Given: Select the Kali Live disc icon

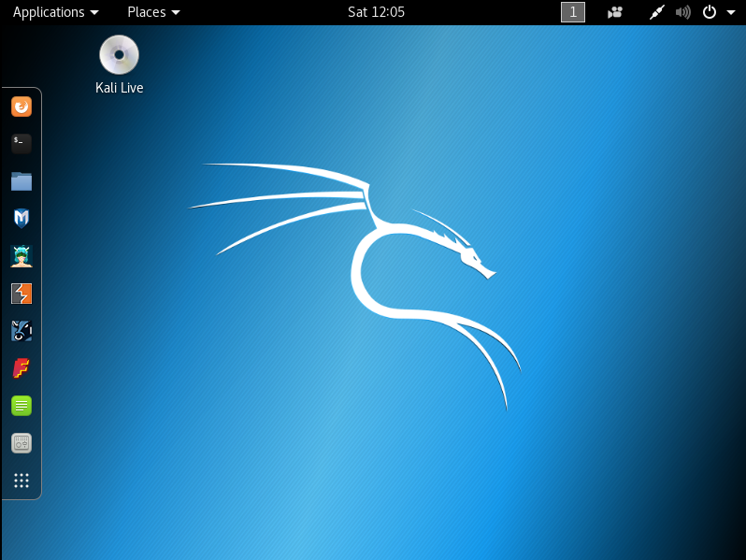Looking at the screenshot, I should [x=119, y=55].
